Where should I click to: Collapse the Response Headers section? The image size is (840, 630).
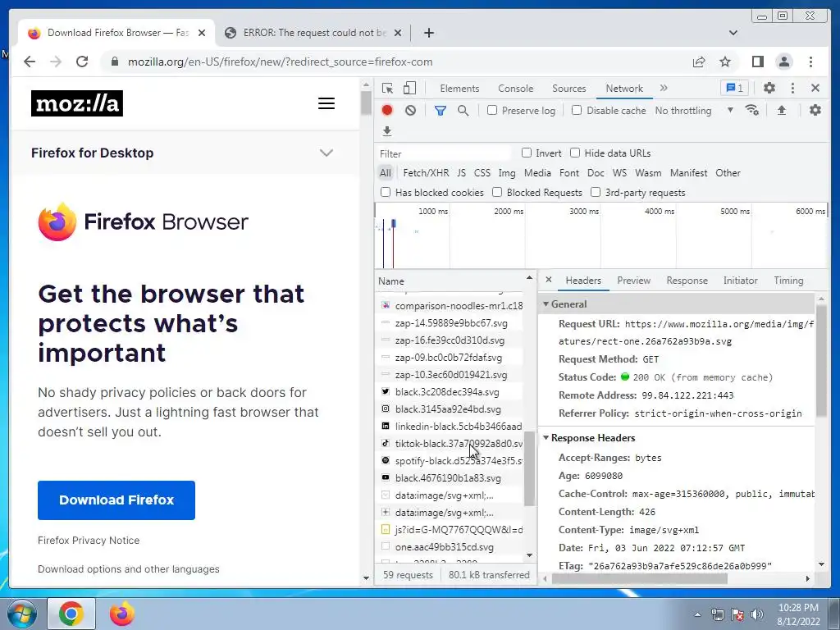point(546,438)
